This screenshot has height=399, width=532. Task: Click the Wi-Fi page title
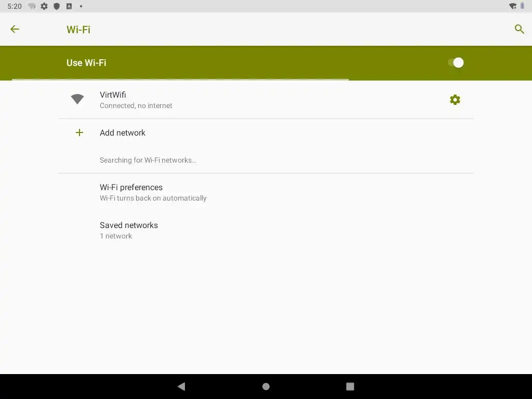pyautogui.click(x=78, y=30)
